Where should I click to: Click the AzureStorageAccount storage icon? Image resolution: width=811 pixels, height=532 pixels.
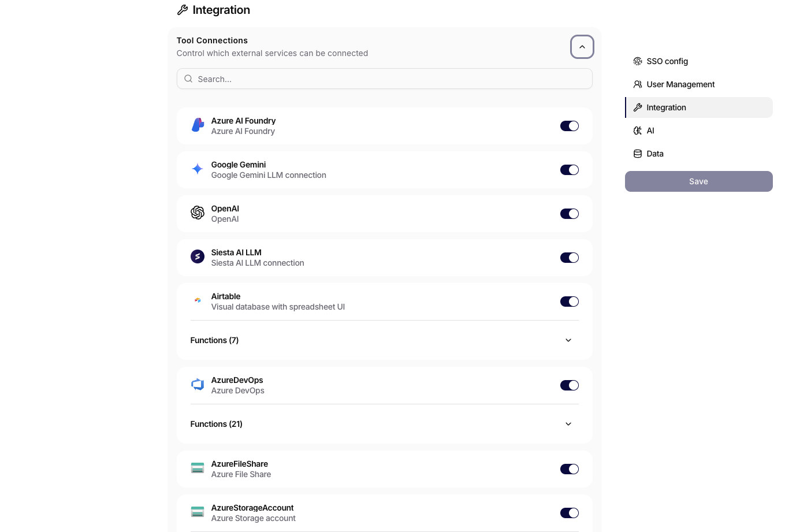198,512
